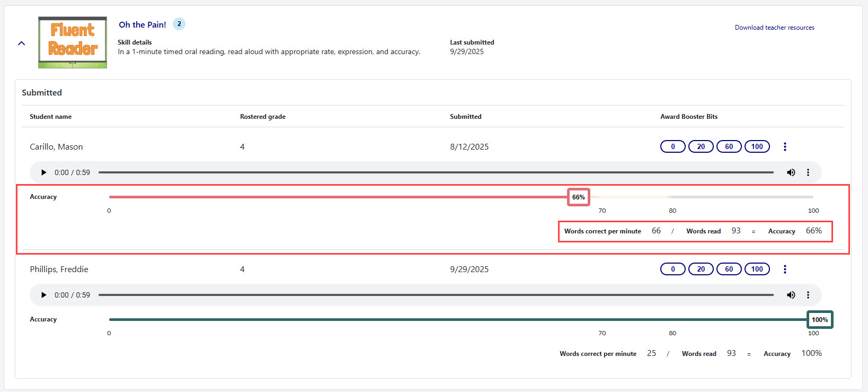The image size is (868, 392).
Task: Mute Freddie Phillips's audio player
Action: 791,295
